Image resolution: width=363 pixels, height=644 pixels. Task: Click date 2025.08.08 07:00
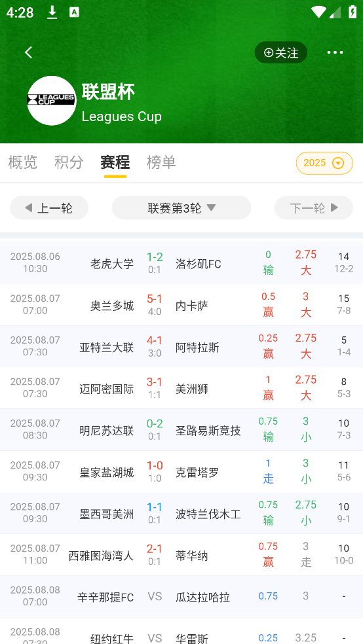(x=35, y=596)
